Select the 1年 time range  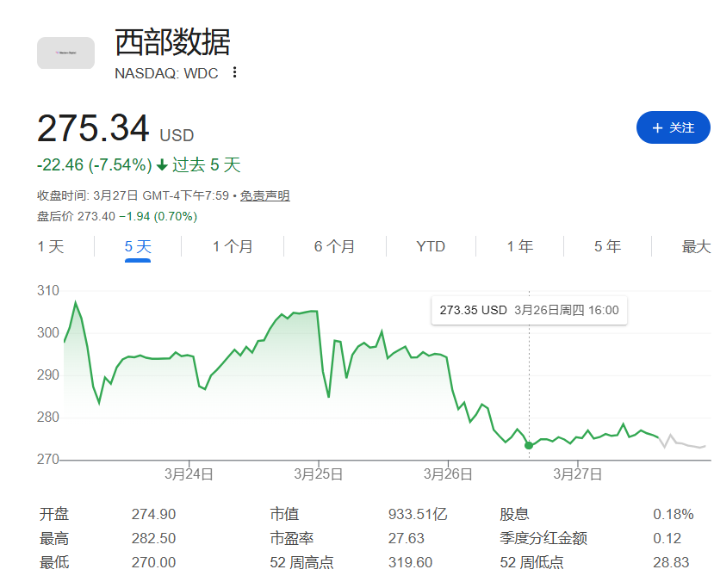(x=518, y=246)
